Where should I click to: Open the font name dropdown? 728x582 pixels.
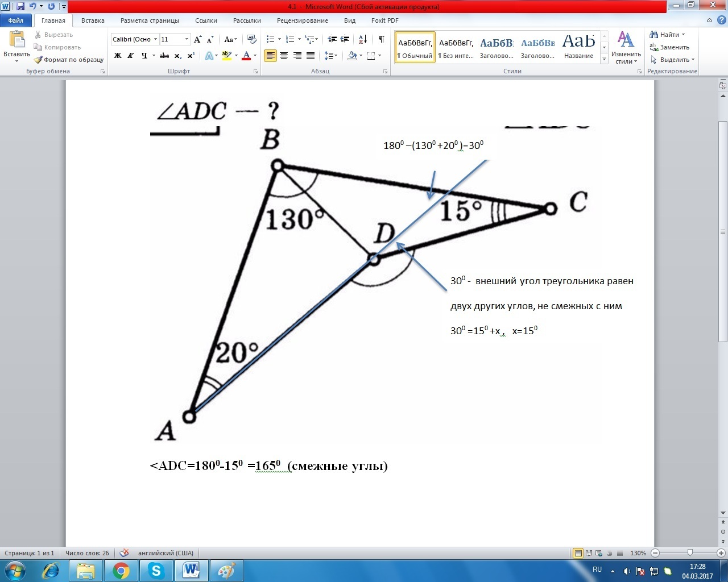click(x=155, y=39)
